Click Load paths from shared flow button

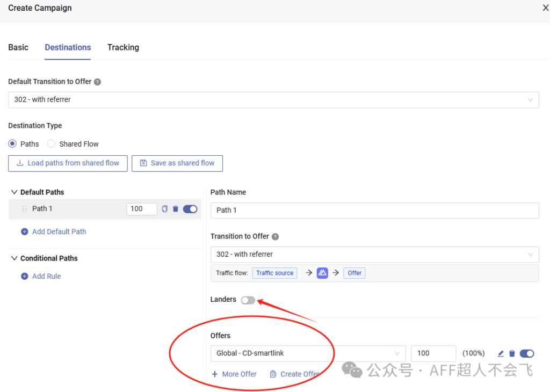68,163
